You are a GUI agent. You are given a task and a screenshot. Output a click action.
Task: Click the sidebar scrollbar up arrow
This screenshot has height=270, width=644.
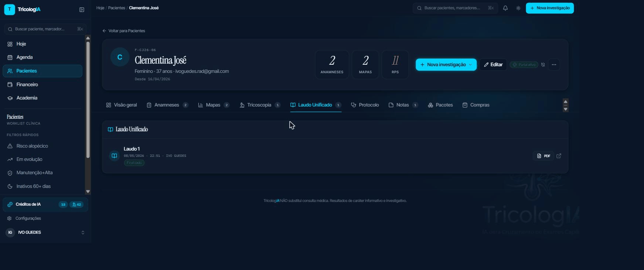88,38
